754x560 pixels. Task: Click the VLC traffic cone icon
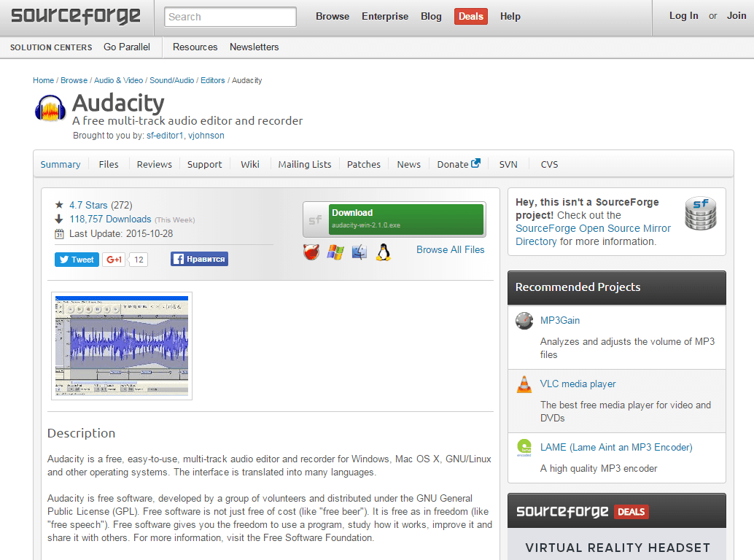point(524,384)
